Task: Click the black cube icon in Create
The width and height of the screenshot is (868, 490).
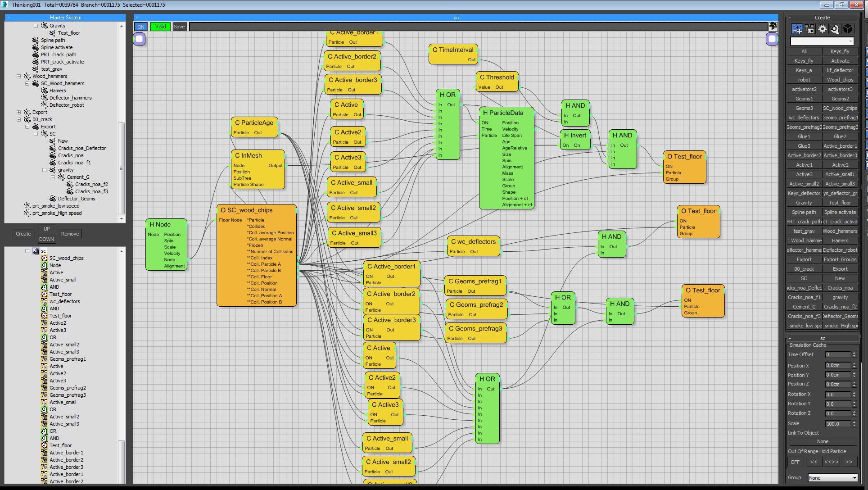Action: [x=848, y=29]
